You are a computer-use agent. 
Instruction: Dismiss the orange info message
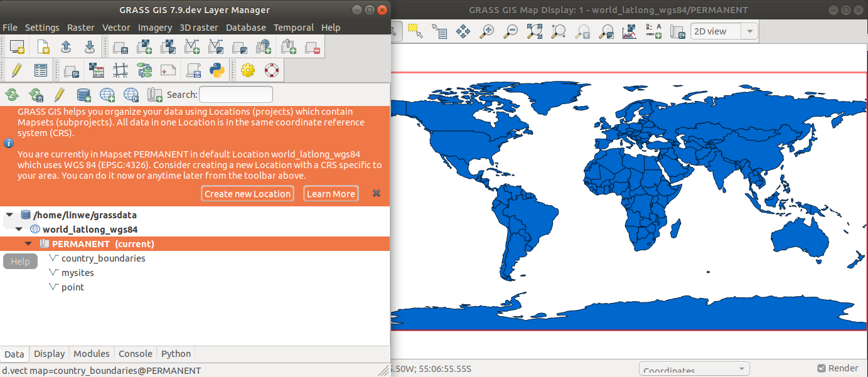click(377, 193)
